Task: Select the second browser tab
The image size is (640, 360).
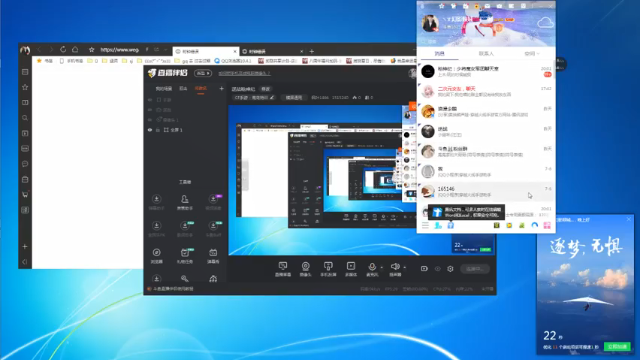Action: click(x=272, y=51)
